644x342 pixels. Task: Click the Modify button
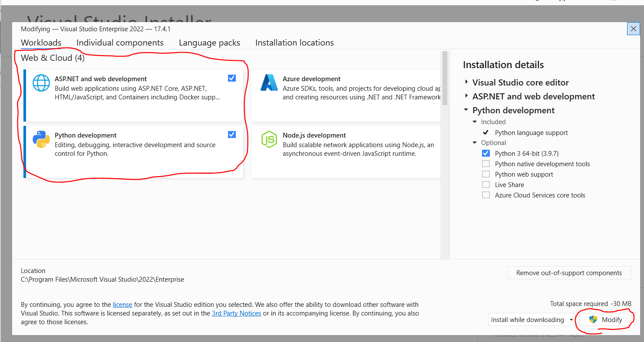[x=605, y=320]
